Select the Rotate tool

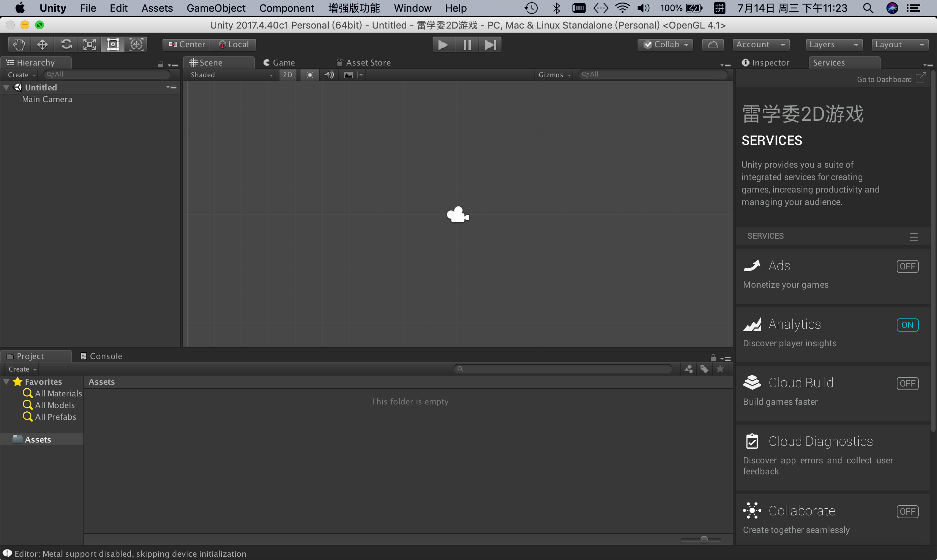click(x=66, y=45)
